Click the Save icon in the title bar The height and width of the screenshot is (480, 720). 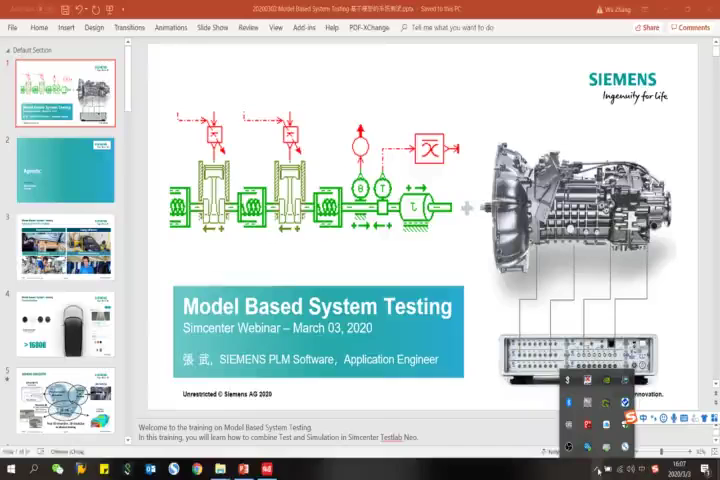pos(64,9)
